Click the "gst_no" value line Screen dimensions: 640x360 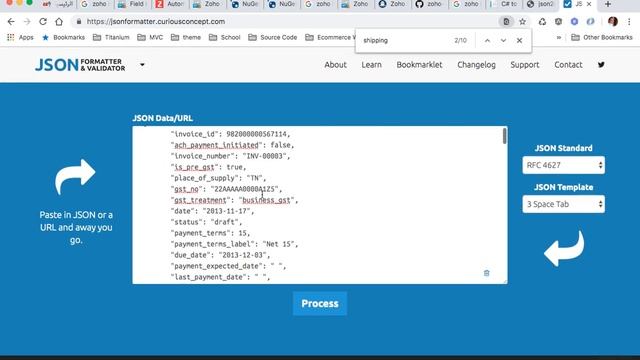click(x=227, y=189)
